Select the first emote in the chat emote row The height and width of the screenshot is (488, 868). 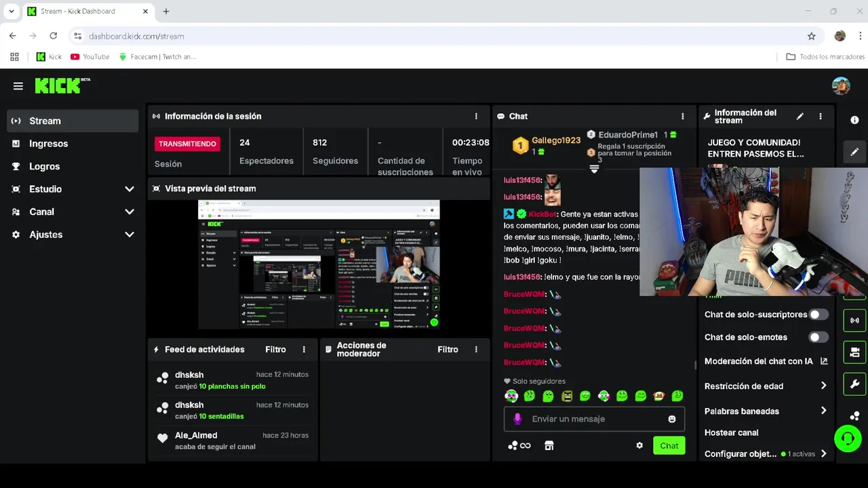(511, 396)
